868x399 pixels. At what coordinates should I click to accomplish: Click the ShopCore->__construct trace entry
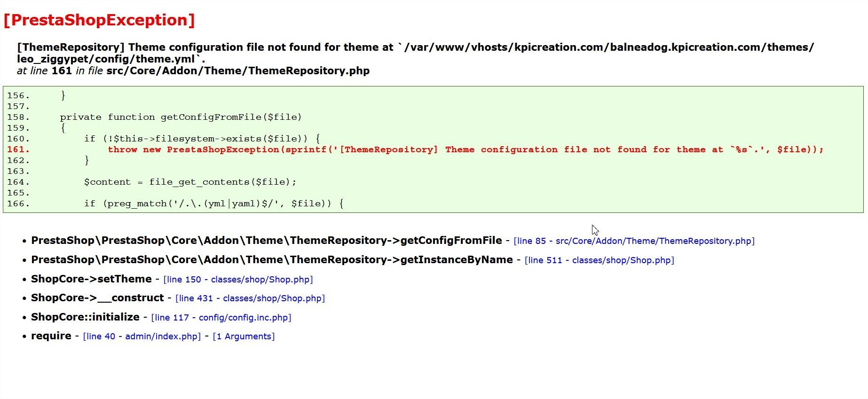97,298
